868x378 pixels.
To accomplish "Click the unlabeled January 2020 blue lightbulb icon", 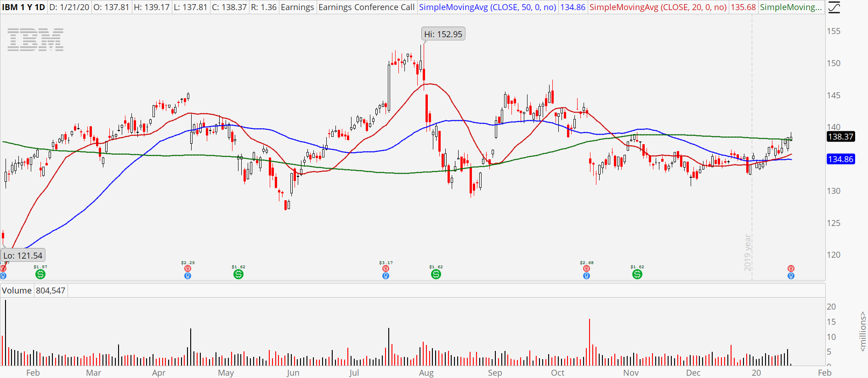I will pos(791,276).
